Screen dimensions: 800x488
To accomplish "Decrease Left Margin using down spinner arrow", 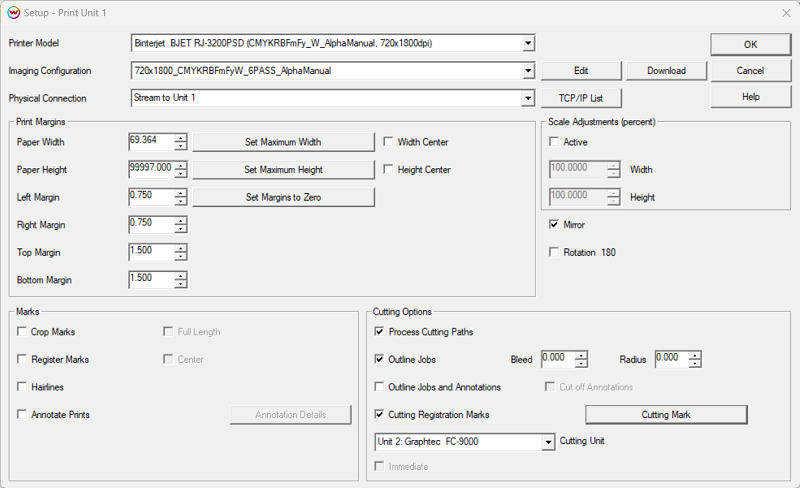I will (180, 201).
